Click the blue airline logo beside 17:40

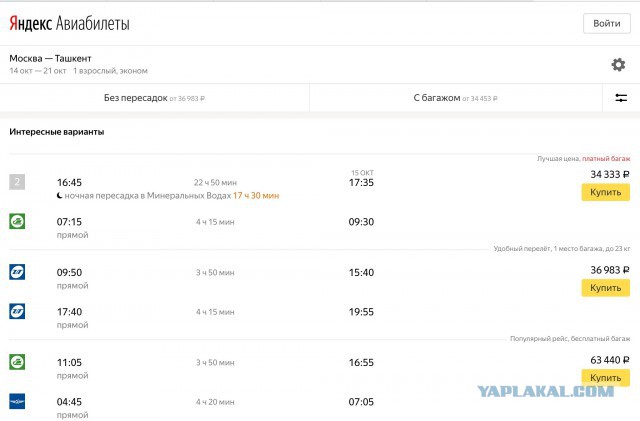[17, 311]
